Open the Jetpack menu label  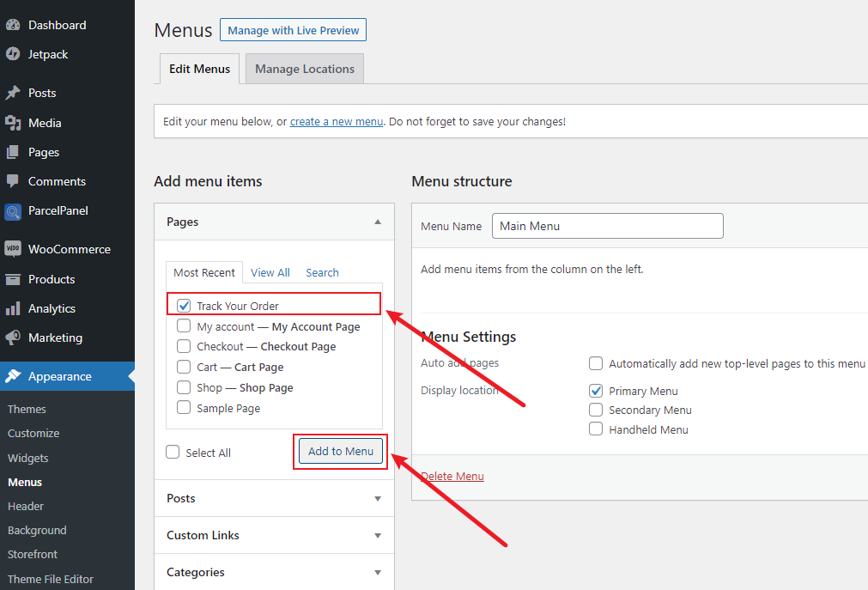pos(48,54)
